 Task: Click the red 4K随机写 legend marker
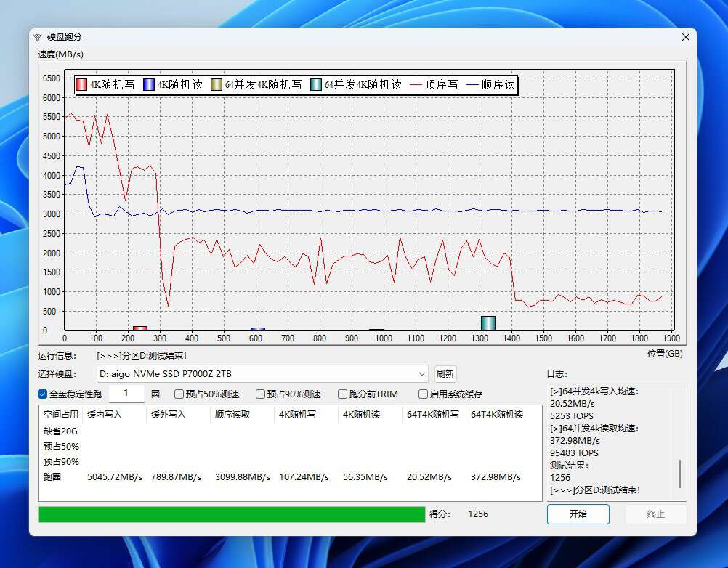(82, 84)
